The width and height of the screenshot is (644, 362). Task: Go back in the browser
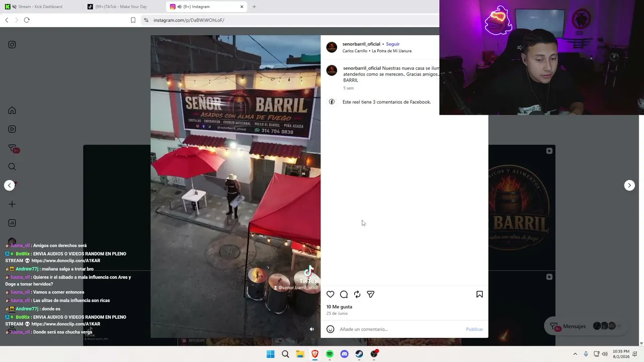(x=7, y=20)
